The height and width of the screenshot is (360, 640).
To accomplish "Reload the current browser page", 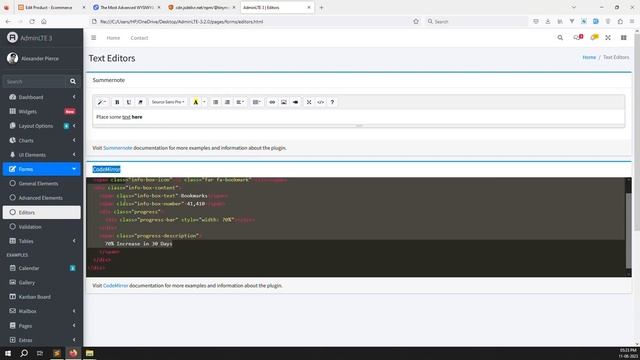I will (x=32, y=21).
